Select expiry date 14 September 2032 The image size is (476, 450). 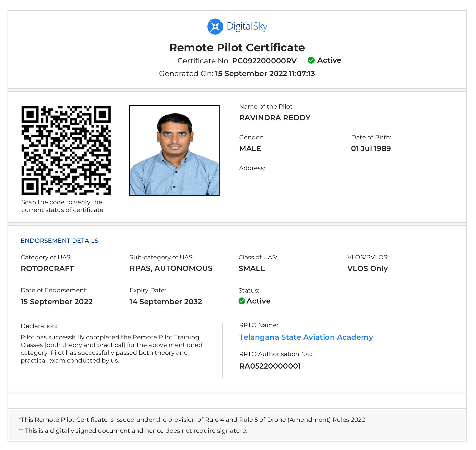pos(166,302)
